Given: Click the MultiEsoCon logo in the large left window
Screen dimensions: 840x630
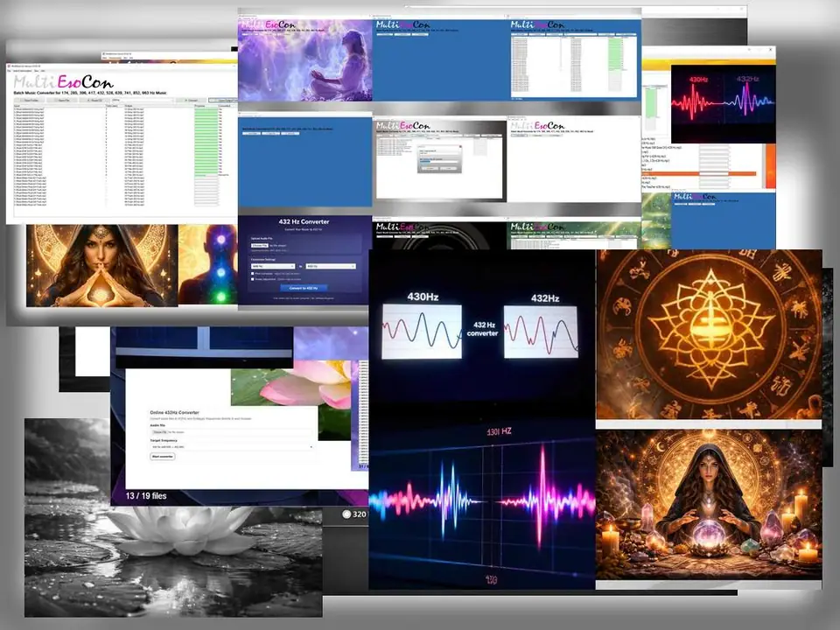Looking at the screenshot, I should click(63, 81).
